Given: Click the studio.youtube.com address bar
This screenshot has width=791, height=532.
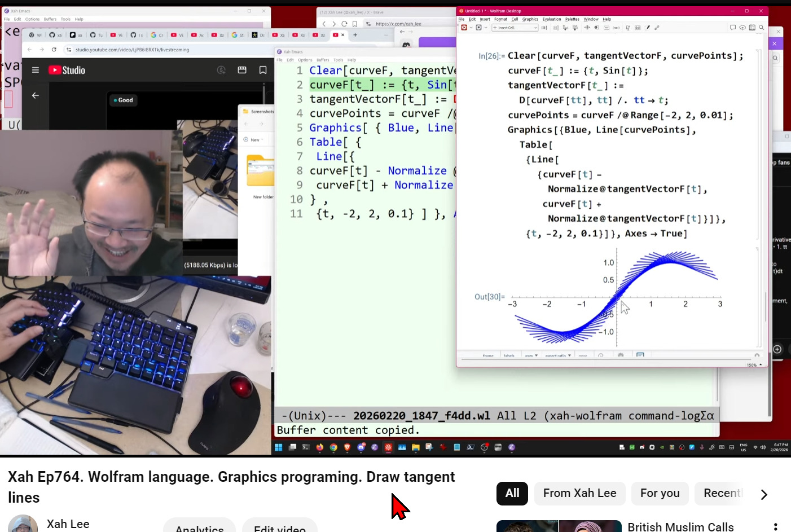Looking at the screenshot, I should [169, 50].
